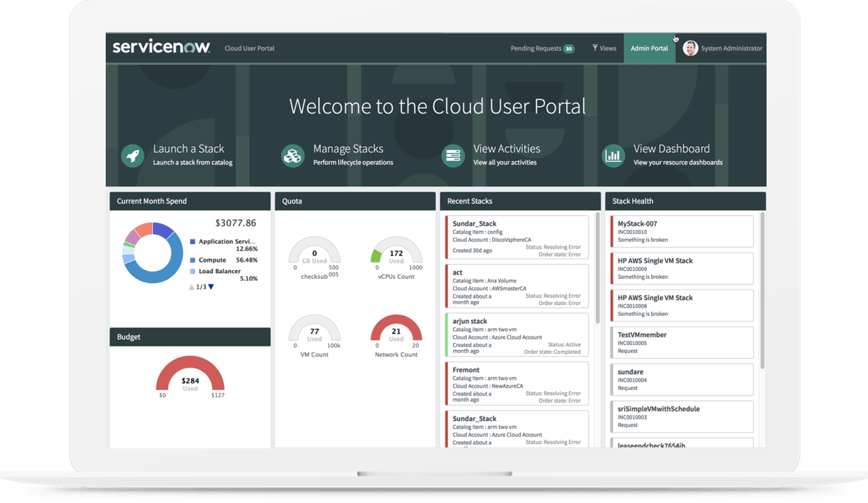Click the View Activities list icon
Viewport: 868px width, 503px height.
coord(453,155)
